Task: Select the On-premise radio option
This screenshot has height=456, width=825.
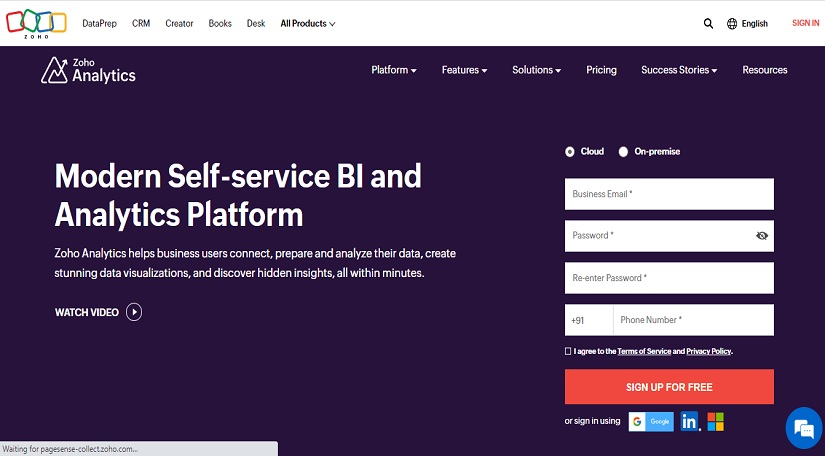Action: click(623, 152)
